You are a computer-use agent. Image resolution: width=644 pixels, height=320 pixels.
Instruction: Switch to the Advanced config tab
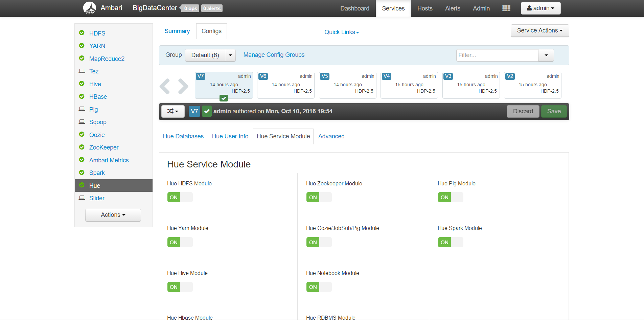(x=331, y=136)
